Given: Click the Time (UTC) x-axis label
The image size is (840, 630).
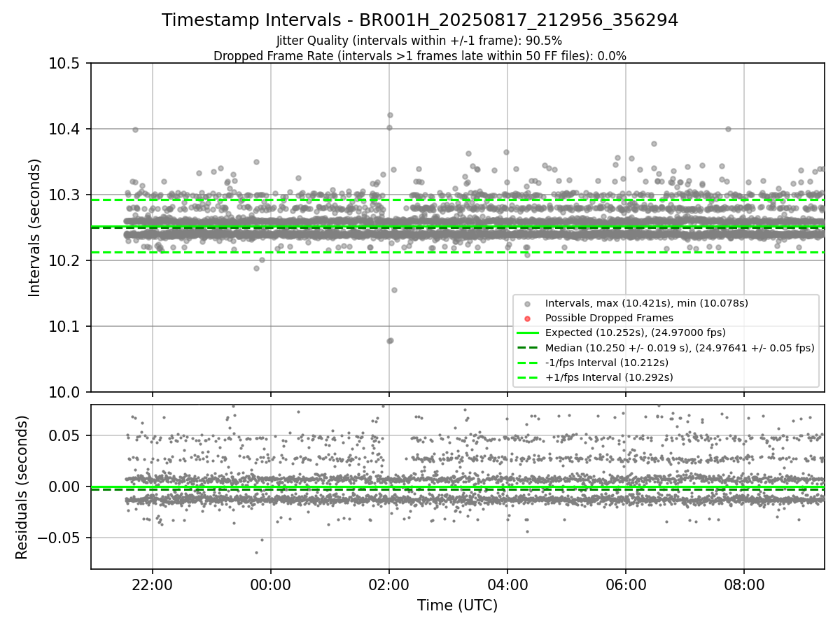Looking at the screenshot, I should (x=458, y=605).
